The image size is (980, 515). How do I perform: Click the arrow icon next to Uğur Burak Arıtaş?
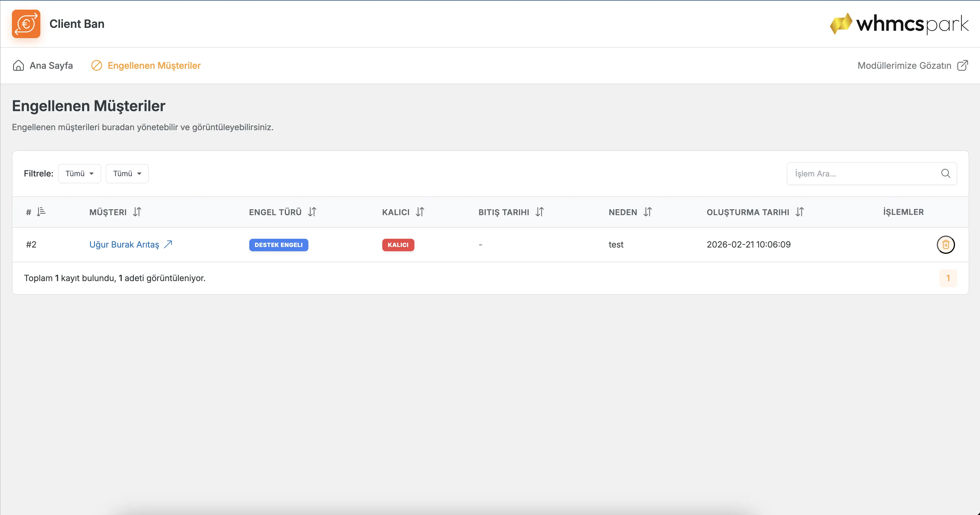click(x=168, y=244)
